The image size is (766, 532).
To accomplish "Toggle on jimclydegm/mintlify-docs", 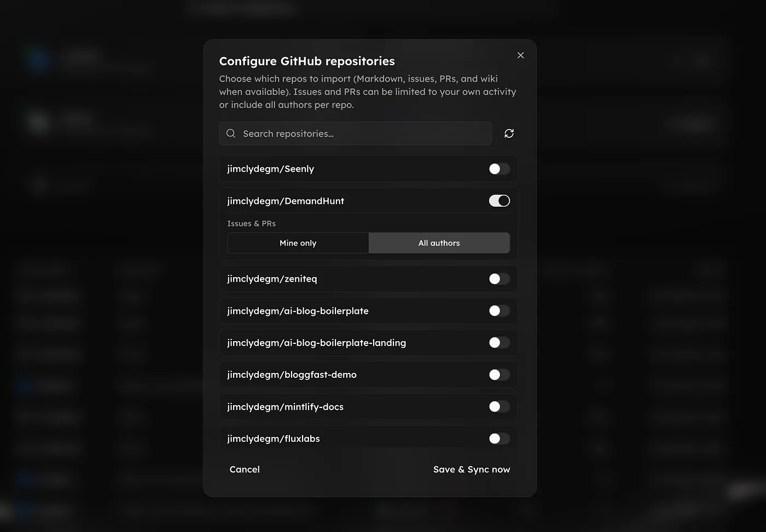I will (x=499, y=407).
